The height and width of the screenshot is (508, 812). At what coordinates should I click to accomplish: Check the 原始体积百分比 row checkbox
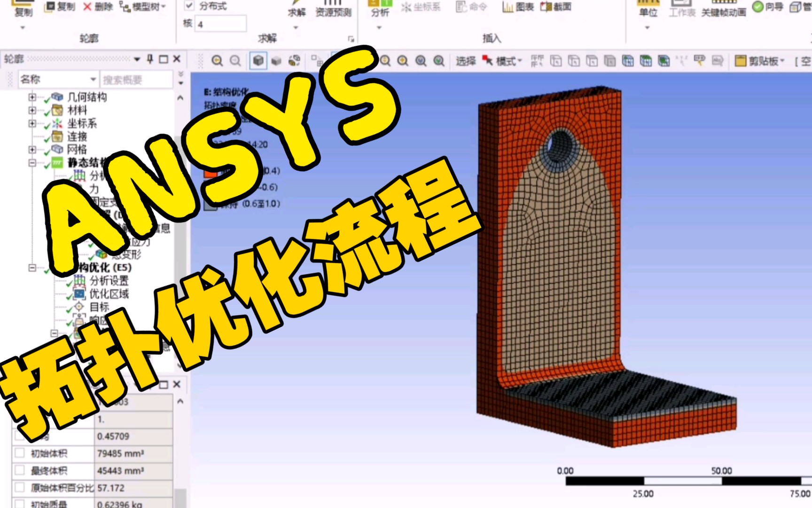click(20, 487)
